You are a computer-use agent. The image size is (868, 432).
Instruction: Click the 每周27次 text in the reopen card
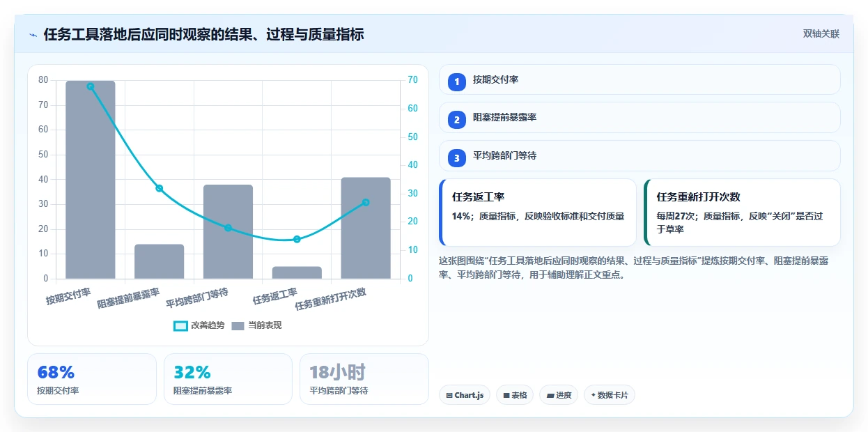678,216
